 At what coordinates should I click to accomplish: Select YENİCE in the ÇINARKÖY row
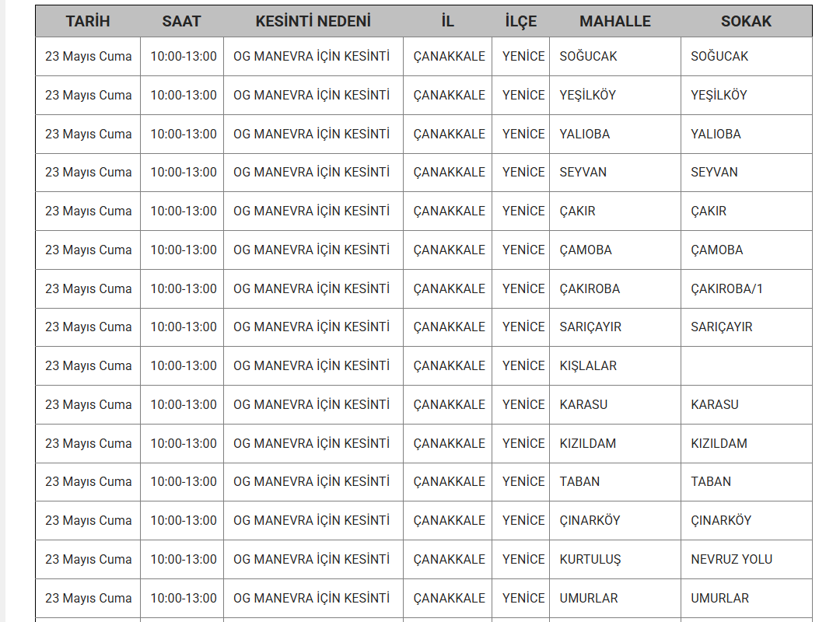pos(523,520)
